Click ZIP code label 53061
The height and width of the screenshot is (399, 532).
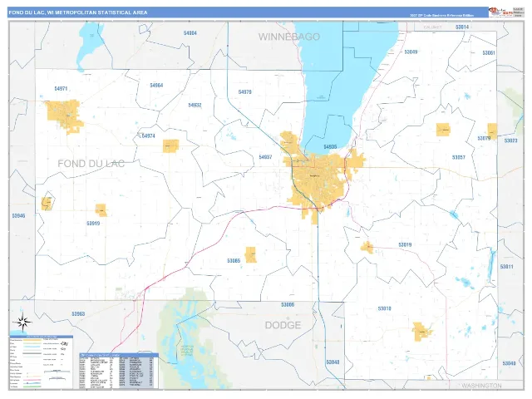click(489, 53)
